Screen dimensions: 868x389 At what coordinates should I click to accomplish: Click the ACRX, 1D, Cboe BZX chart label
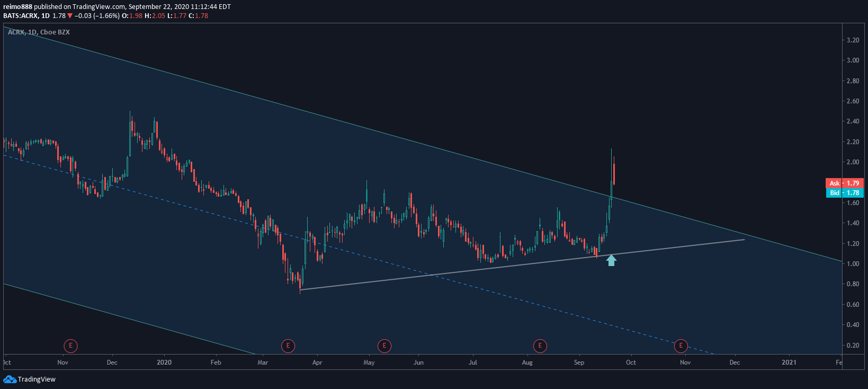[39, 32]
